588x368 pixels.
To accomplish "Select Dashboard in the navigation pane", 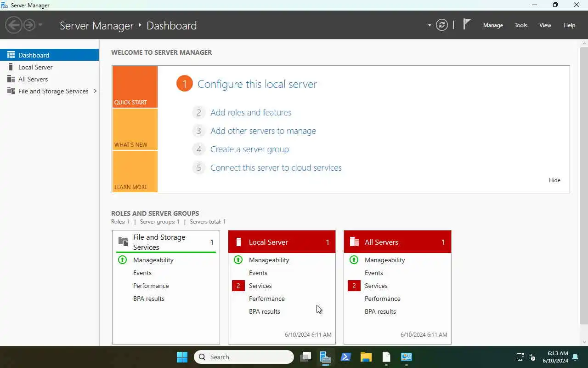I will pyautogui.click(x=49, y=55).
